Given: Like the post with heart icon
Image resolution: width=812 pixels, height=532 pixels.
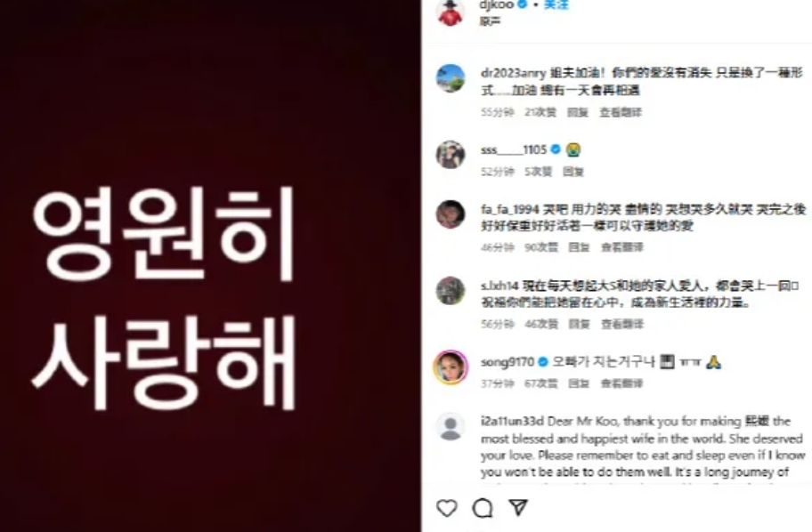Looking at the screenshot, I should (x=447, y=508).
